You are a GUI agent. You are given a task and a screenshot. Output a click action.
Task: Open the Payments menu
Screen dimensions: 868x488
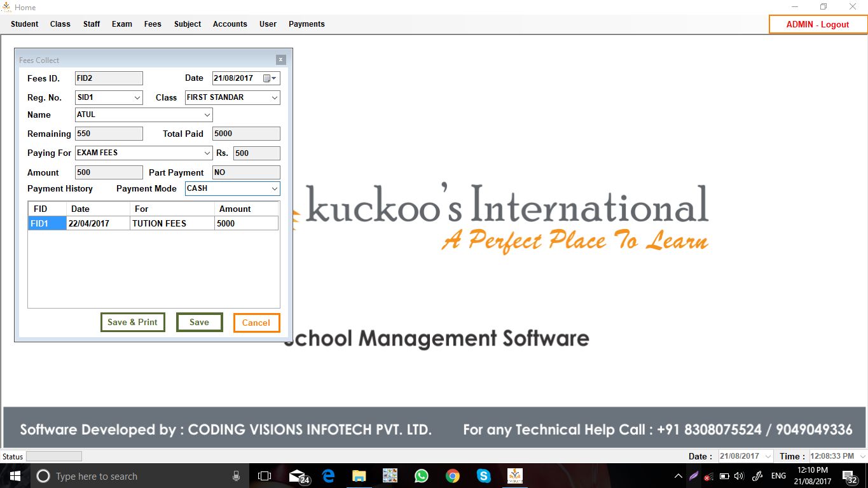(307, 24)
